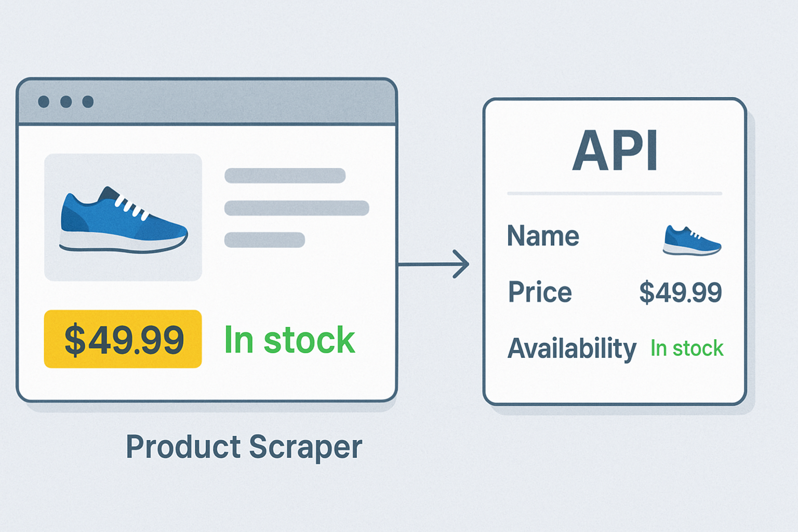Click the large green In stock text

(x=289, y=340)
